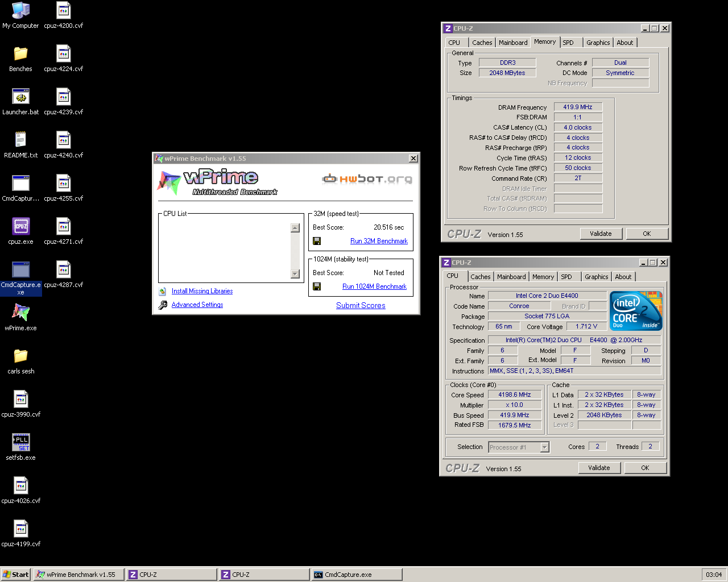Open the Windows Start button
The width and height of the screenshot is (728, 582).
(x=16, y=575)
